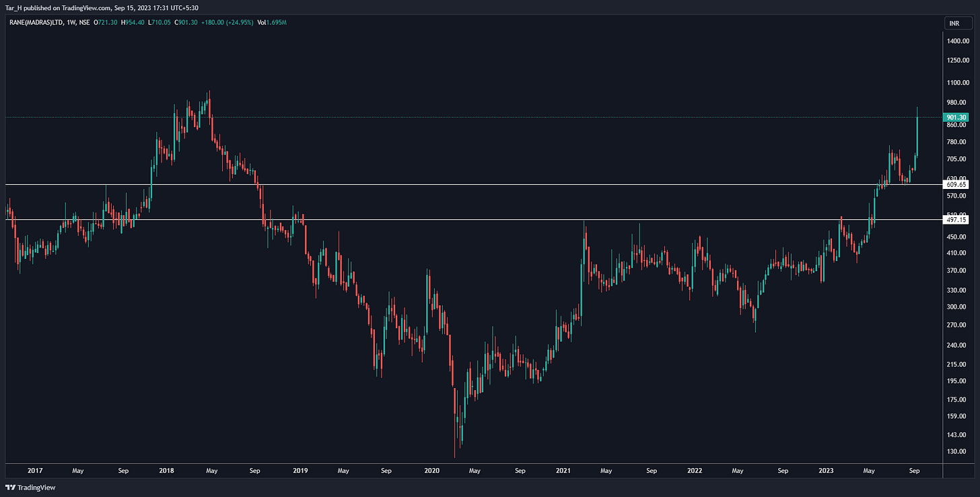Click the 2020 label on time axis
Viewport: 980px width, 497px height.
[x=431, y=471]
